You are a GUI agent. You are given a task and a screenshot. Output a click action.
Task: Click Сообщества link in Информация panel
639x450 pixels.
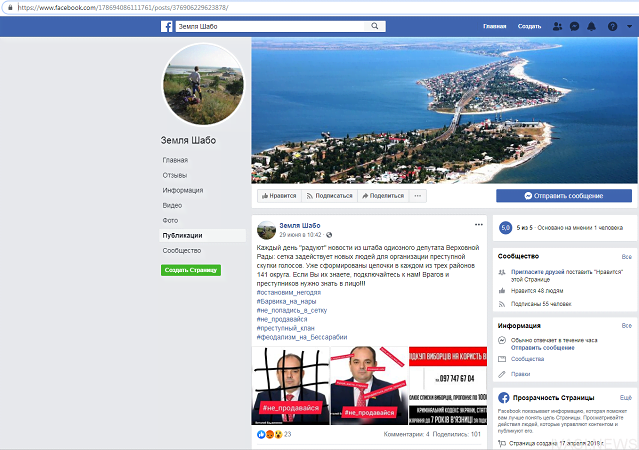point(527,360)
